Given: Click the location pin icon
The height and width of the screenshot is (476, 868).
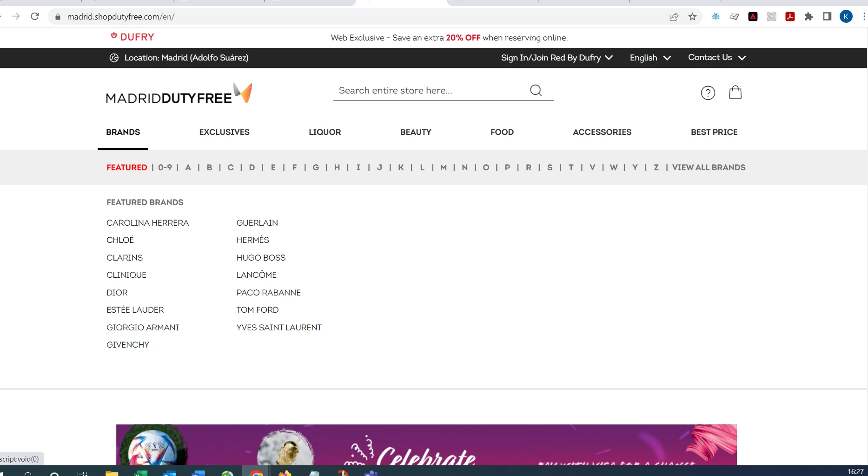Looking at the screenshot, I should (x=114, y=58).
